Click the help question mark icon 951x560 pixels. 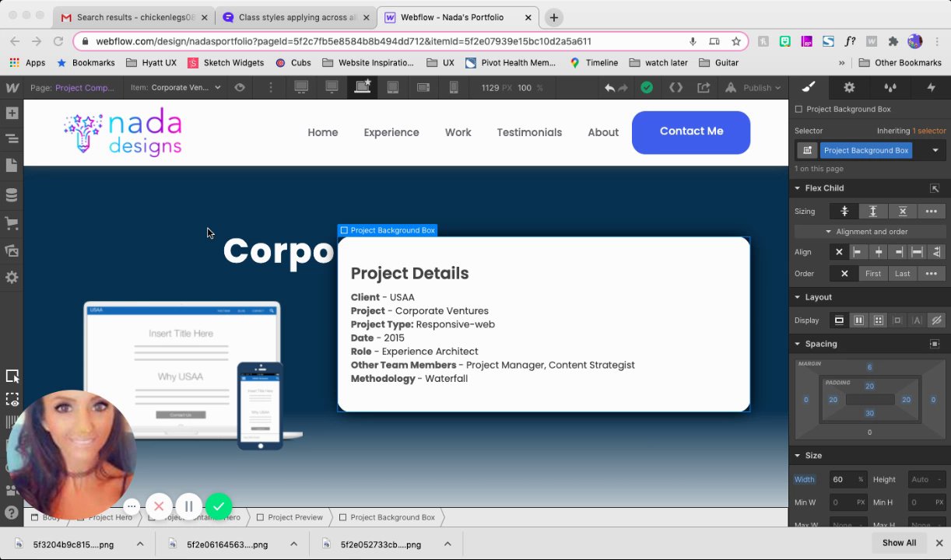[x=12, y=513]
